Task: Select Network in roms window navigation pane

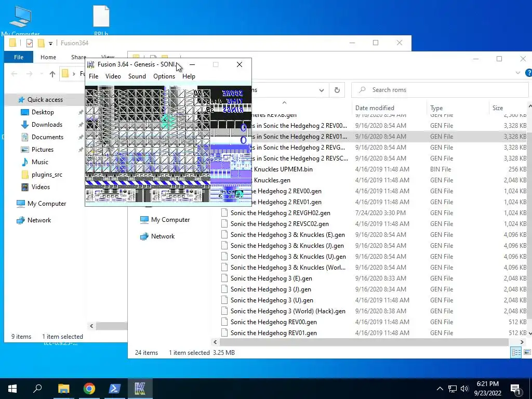Action: [x=163, y=236]
